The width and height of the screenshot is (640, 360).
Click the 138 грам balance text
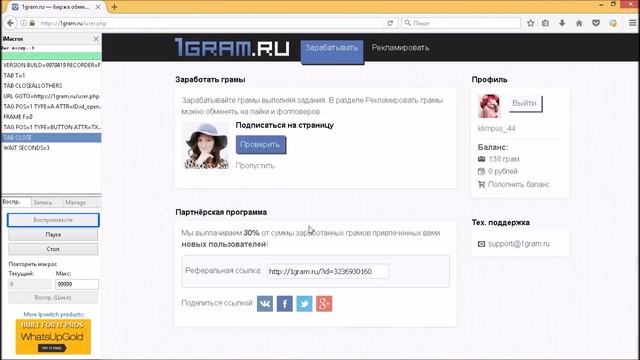[504, 159]
